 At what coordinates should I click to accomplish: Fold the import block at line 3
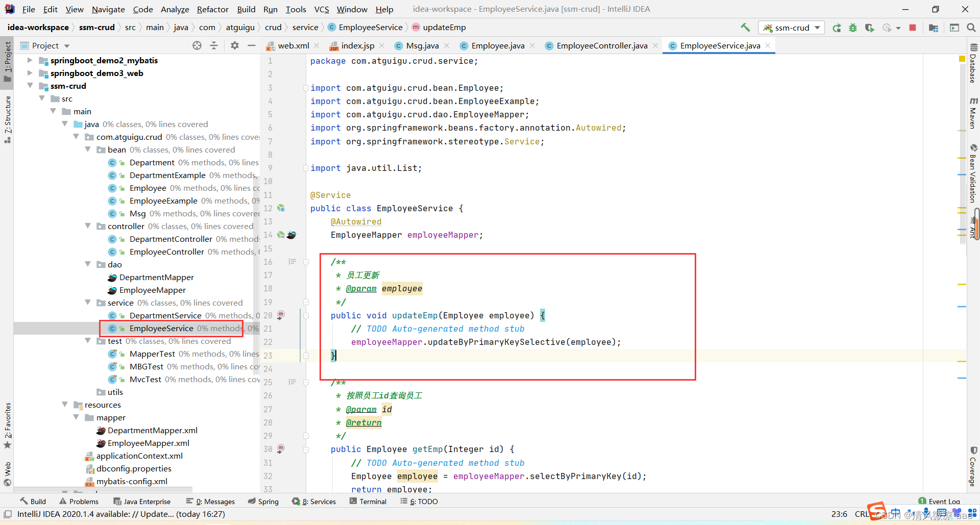pyautogui.click(x=306, y=88)
